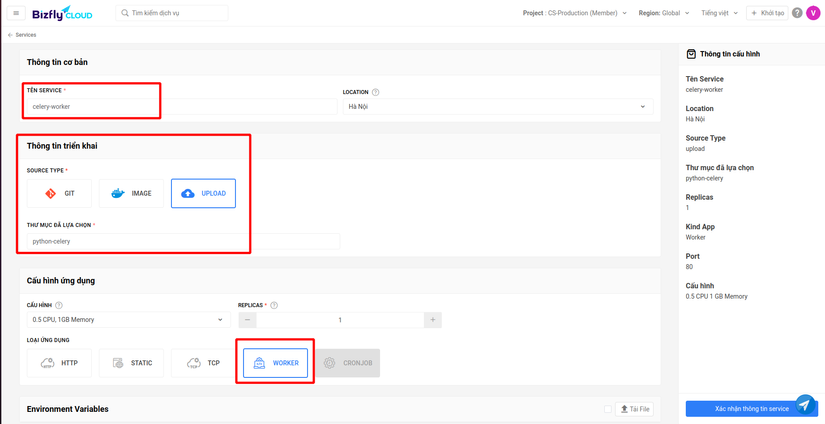Click the Docker whale icon
825x424 pixels.
point(118,194)
